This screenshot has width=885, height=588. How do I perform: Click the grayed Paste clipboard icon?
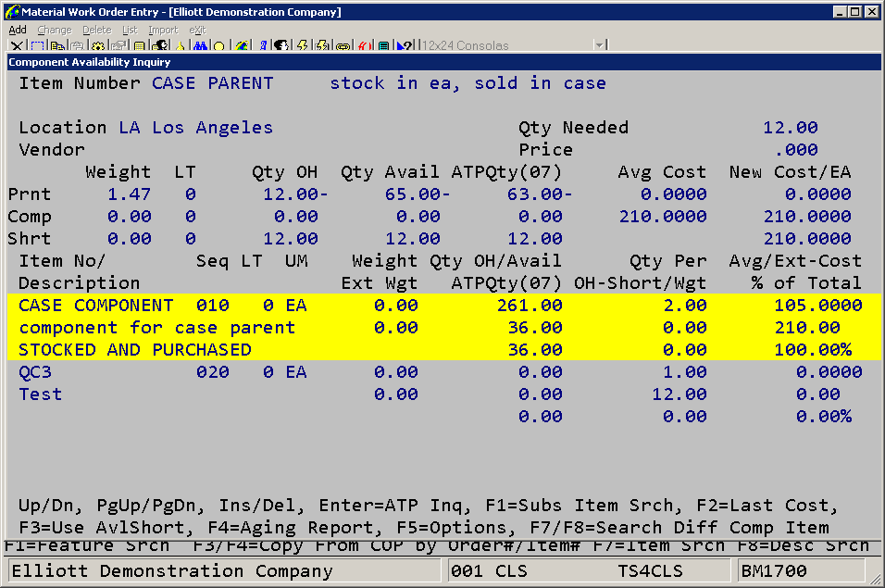(78, 46)
